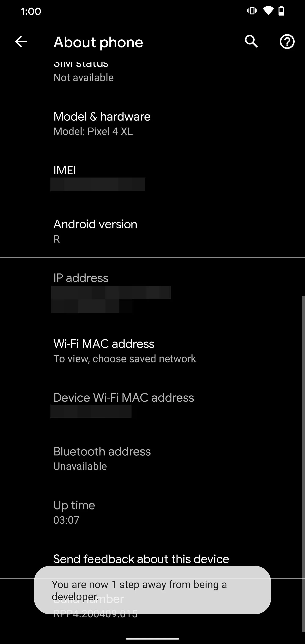Image resolution: width=305 pixels, height=644 pixels.
Task: Select Device Wi-Fi MAC address item
Action: tap(152, 405)
